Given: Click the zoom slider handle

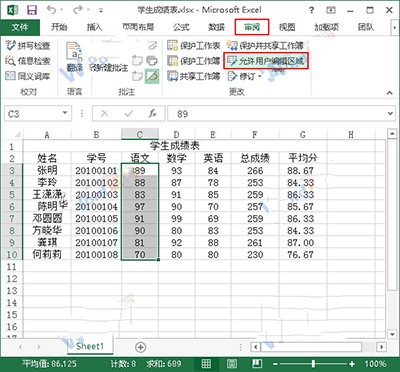Looking at the screenshot, I should point(313,363).
